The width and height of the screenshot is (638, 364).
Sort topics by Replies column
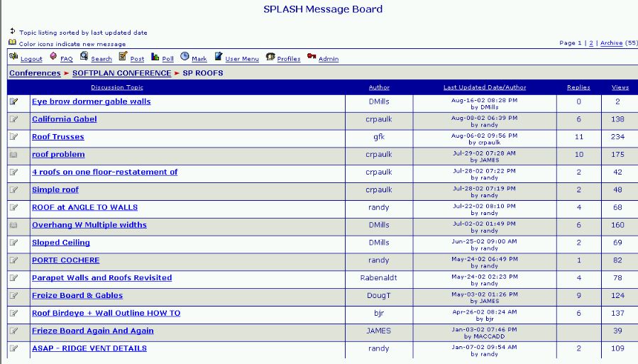pyautogui.click(x=578, y=87)
